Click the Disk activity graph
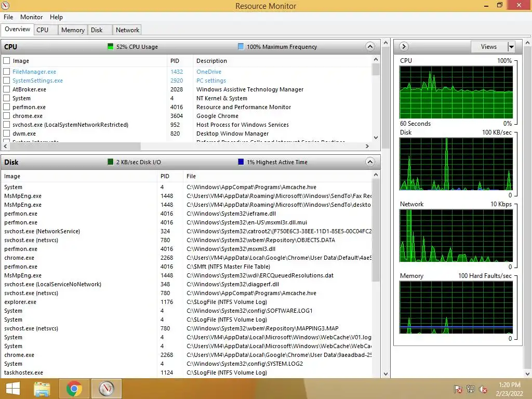Image resolution: width=532 pixels, height=399 pixels. tap(456, 164)
